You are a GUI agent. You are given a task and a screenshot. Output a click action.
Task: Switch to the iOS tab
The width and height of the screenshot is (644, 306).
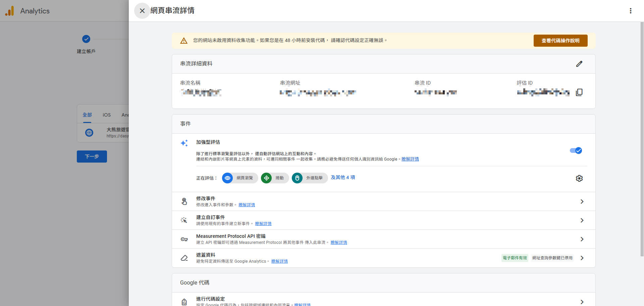pos(106,115)
